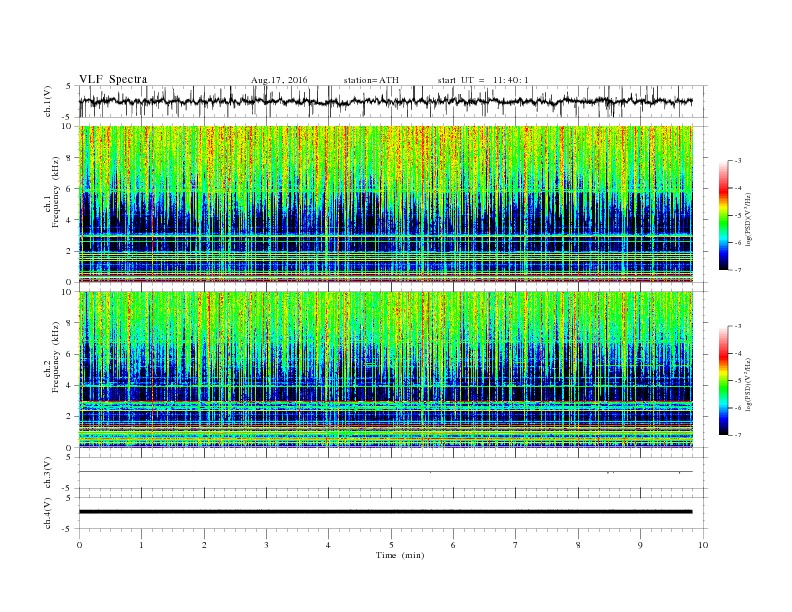792x612 pixels.
Task: Click the "-5" label on ch.2 colorbar
Action: [x=738, y=381]
